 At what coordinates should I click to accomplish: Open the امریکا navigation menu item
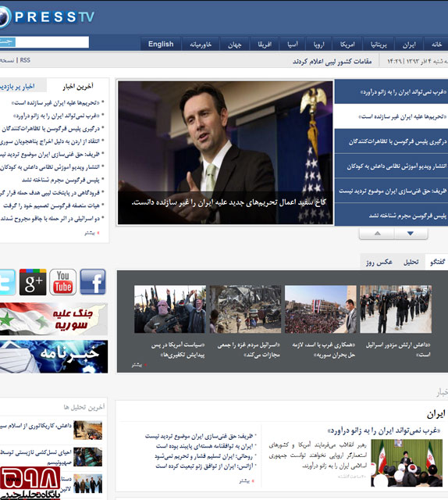(x=347, y=45)
